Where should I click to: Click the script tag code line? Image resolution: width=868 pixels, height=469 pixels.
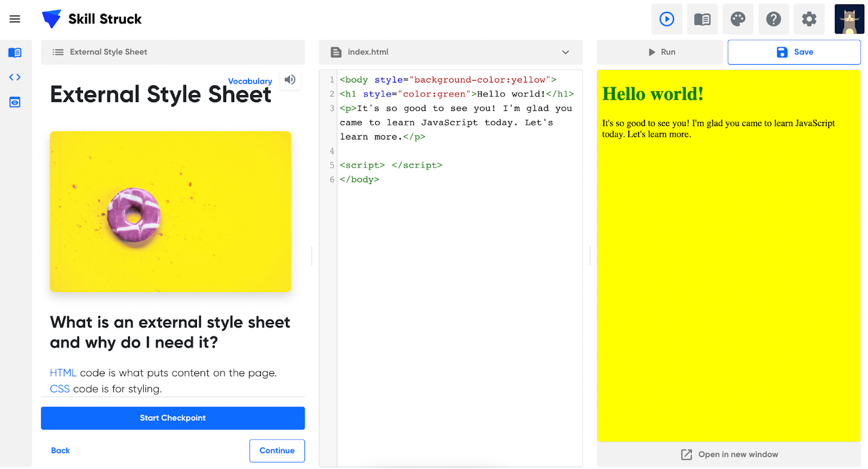391,165
